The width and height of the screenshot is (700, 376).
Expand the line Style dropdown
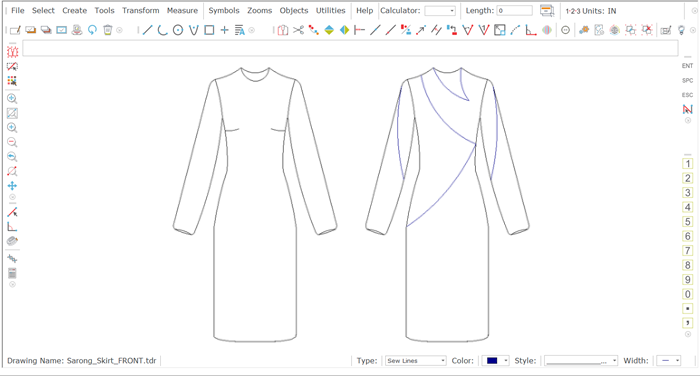click(x=581, y=361)
